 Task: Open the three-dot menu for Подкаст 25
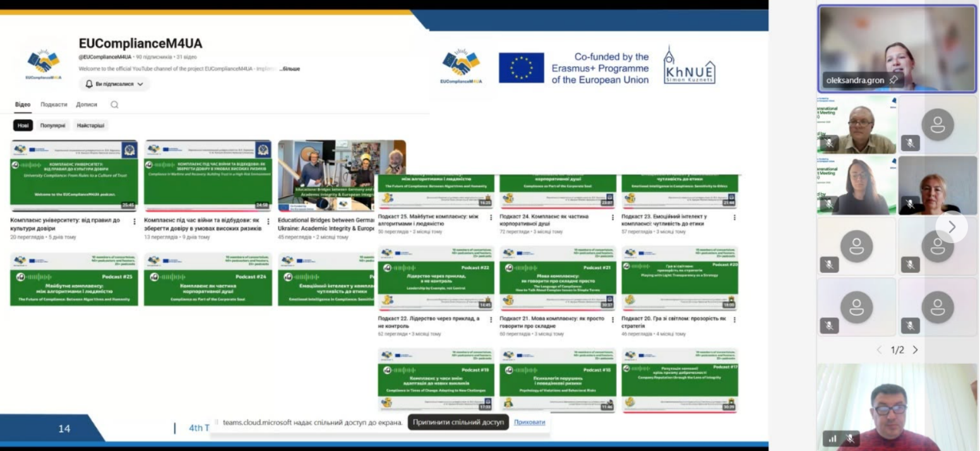[491, 217]
